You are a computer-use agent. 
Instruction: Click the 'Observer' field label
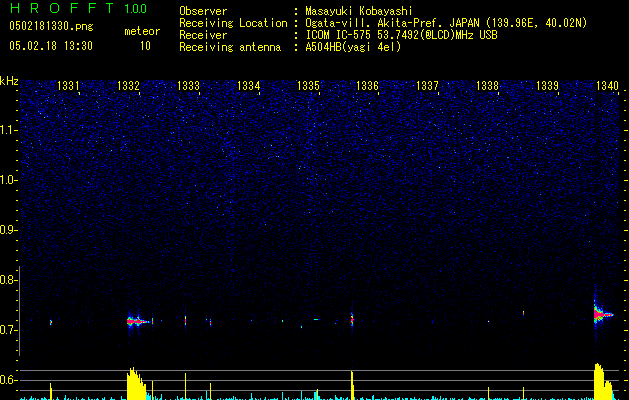coord(203,11)
